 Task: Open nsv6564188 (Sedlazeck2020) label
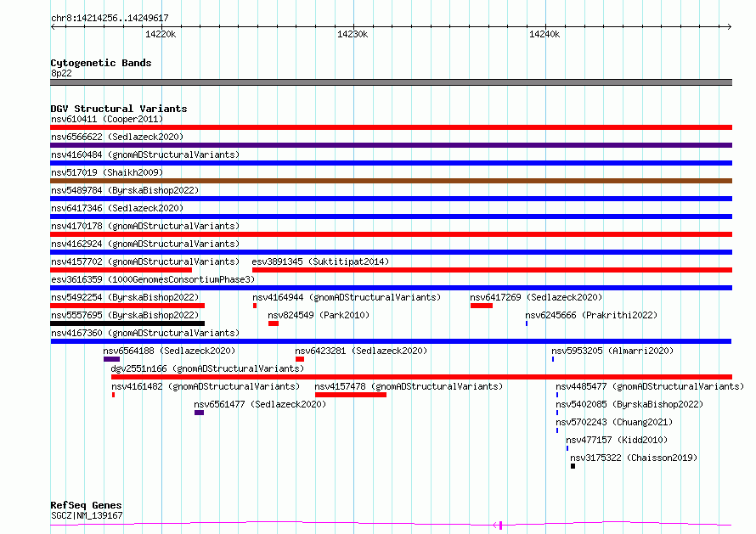(x=169, y=351)
